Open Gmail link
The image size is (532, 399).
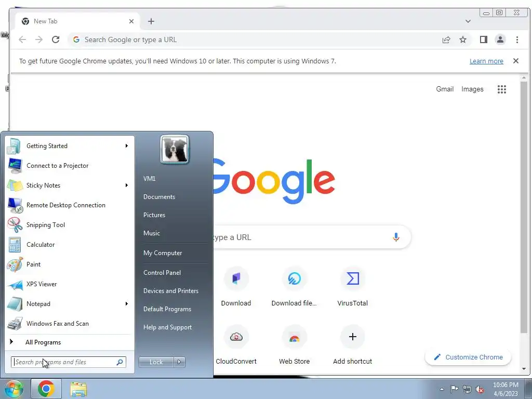tap(445, 89)
